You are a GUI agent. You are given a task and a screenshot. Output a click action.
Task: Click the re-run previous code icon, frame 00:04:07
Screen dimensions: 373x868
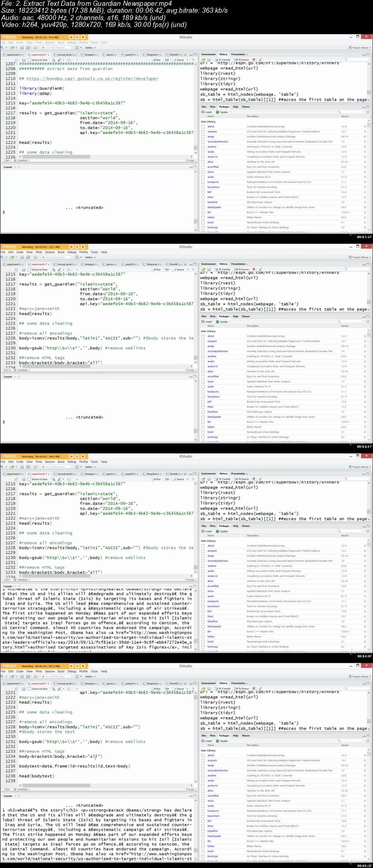(167, 479)
